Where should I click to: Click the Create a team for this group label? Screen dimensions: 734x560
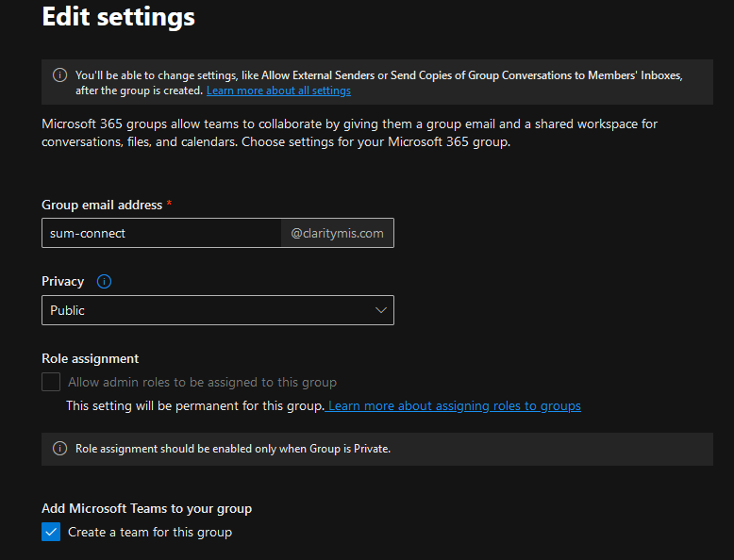pyautogui.click(x=150, y=532)
